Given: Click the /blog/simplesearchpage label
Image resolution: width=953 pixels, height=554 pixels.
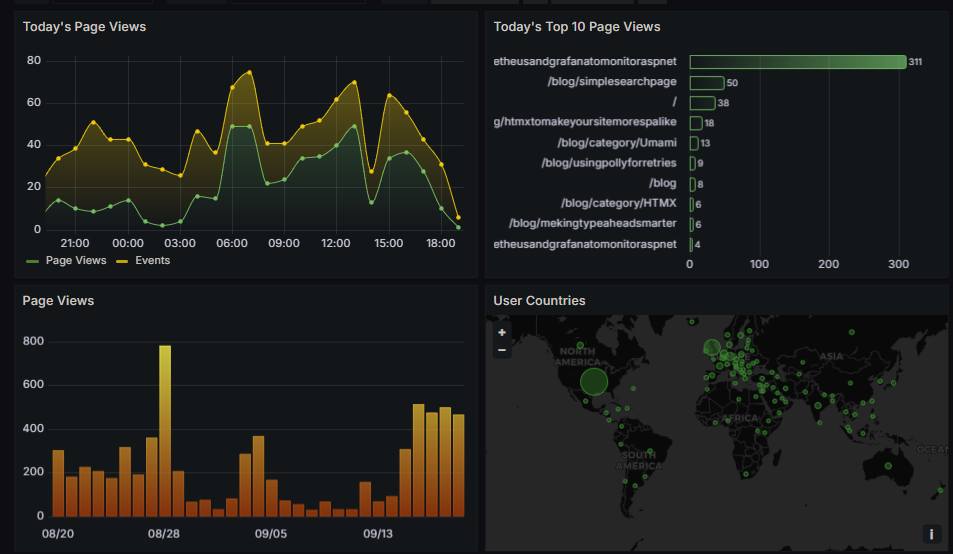Looking at the screenshot, I should [612, 81].
